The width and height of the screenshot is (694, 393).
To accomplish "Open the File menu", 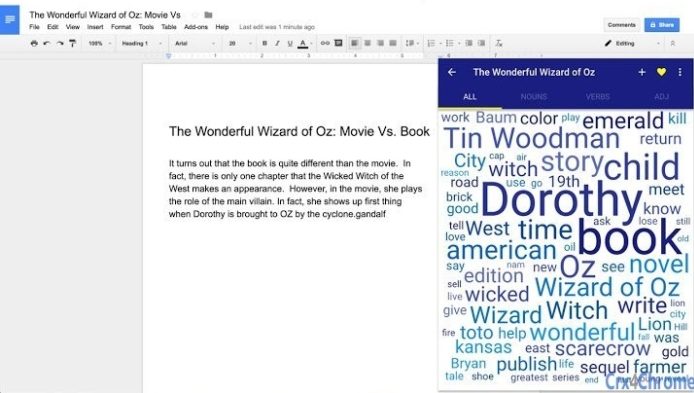I will click(34, 27).
